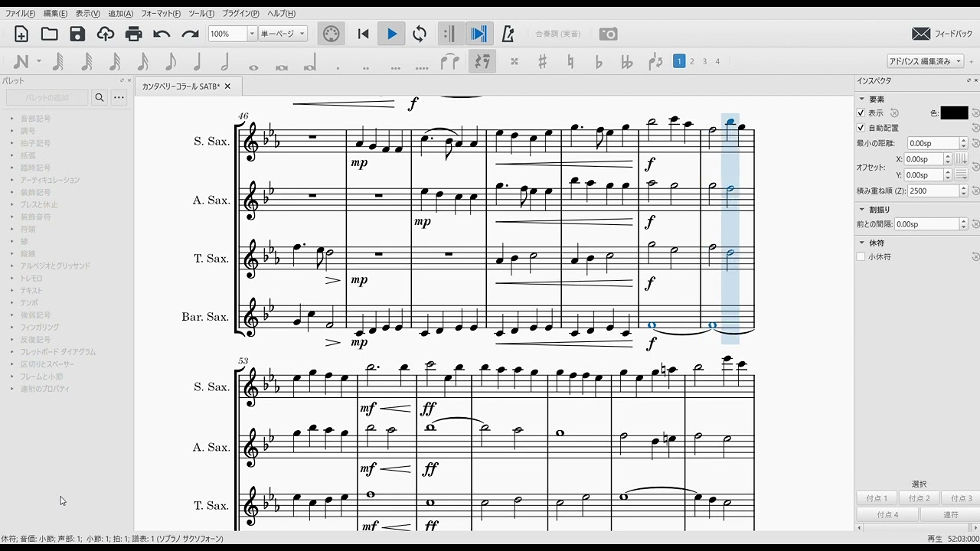
Task: Open the ファイル menu
Action: (20, 13)
